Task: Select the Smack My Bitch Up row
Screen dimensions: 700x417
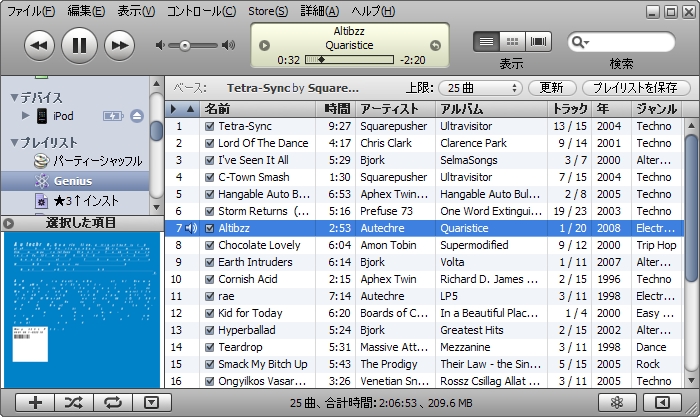Action: (424, 364)
